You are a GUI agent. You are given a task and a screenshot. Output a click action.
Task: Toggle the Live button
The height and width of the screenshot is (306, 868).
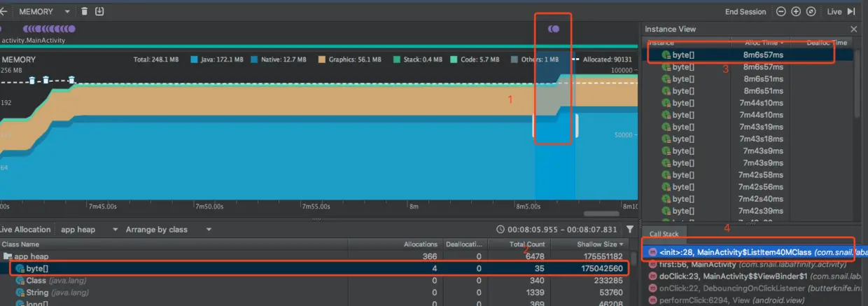(x=834, y=11)
